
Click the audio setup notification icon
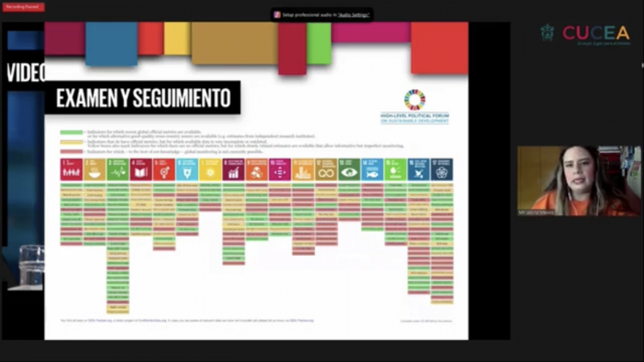click(x=277, y=14)
